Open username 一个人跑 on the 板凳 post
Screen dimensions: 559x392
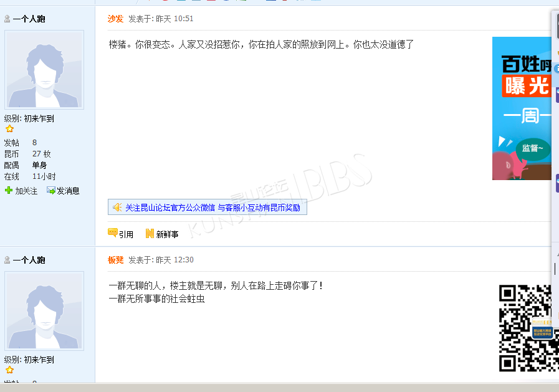(x=29, y=260)
